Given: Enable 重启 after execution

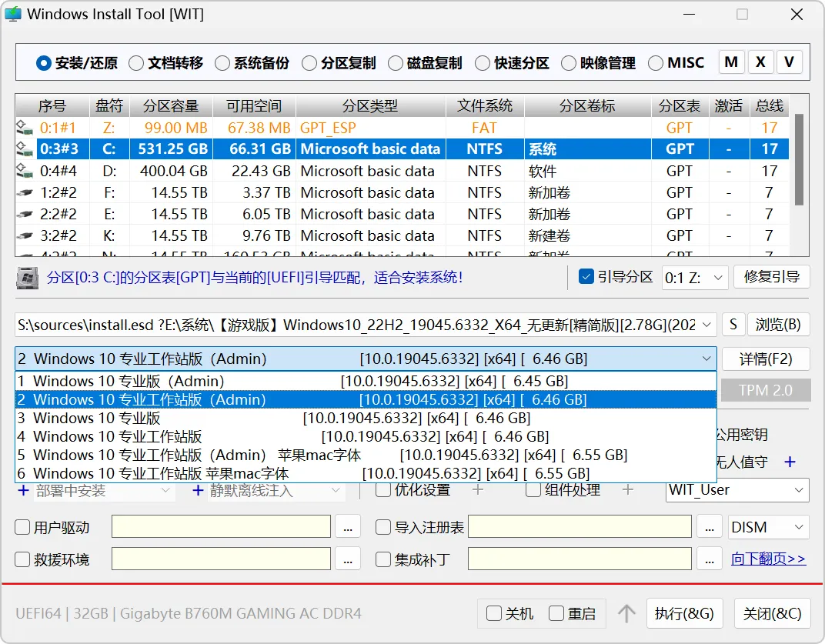Looking at the screenshot, I should [x=556, y=613].
